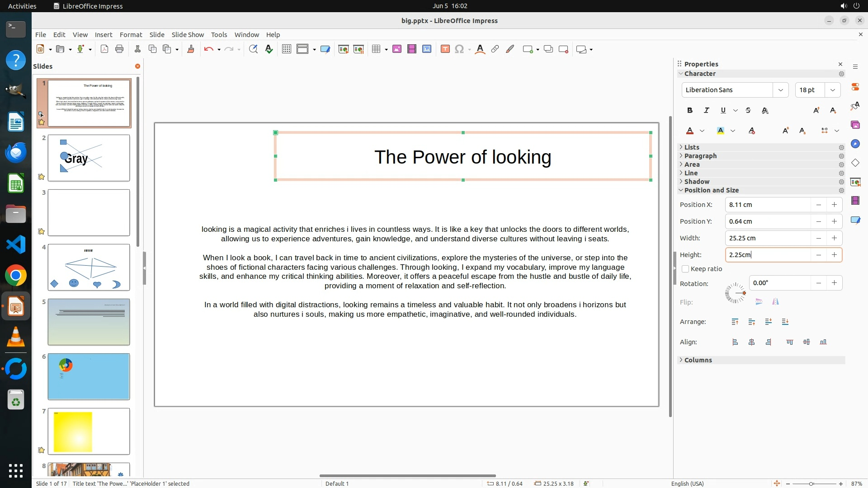This screenshot has width=868, height=488.
Task: Click the Clone Formatting paintbrush icon
Action: coord(190,49)
